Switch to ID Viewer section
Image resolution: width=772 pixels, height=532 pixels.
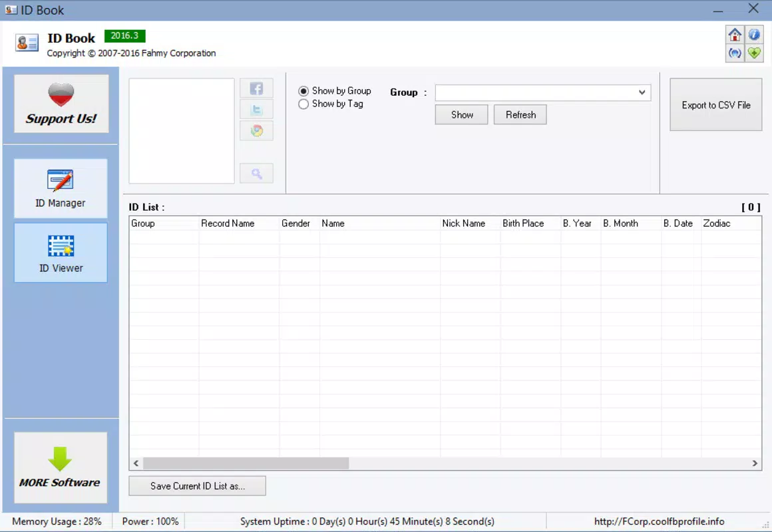click(x=61, y=253)
